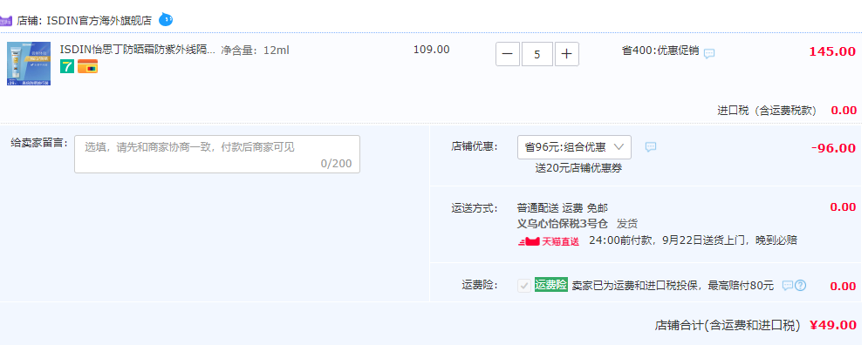The height and width of the screenshot is (345, 868).
Task: Open the comment icon beside 省400:优惠促销
Action: 709,54
